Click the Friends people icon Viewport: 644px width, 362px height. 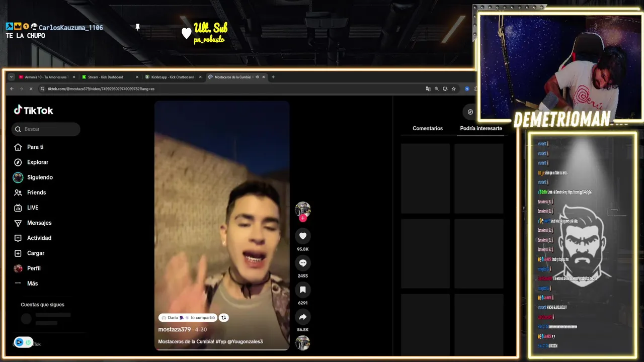tap(18, 193)
